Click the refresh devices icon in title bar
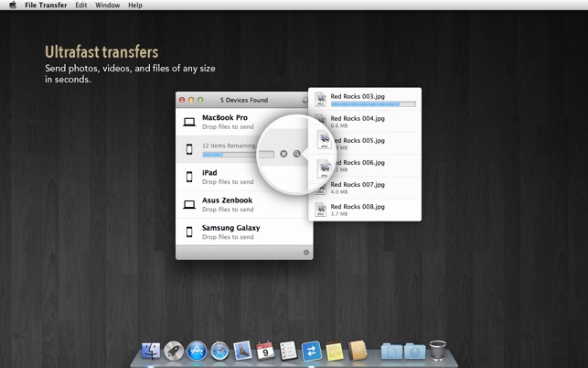Screen dimensions: 588x368 [x=305, y=101]
